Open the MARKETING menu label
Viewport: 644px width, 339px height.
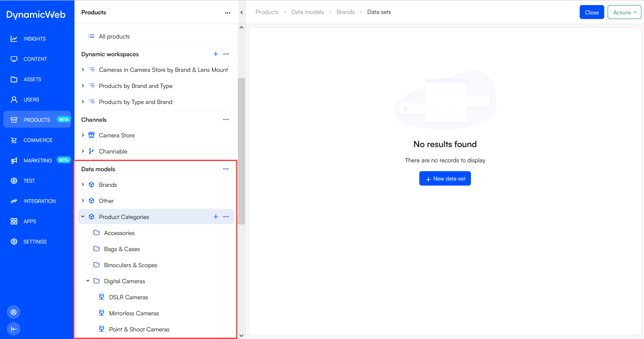[x=38, y=161]
